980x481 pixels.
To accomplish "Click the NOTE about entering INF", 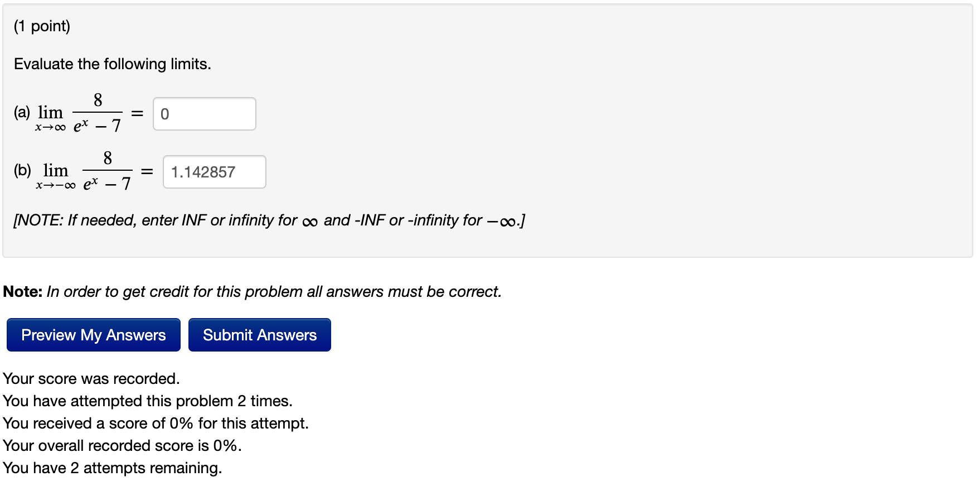I will click(268, 220).
